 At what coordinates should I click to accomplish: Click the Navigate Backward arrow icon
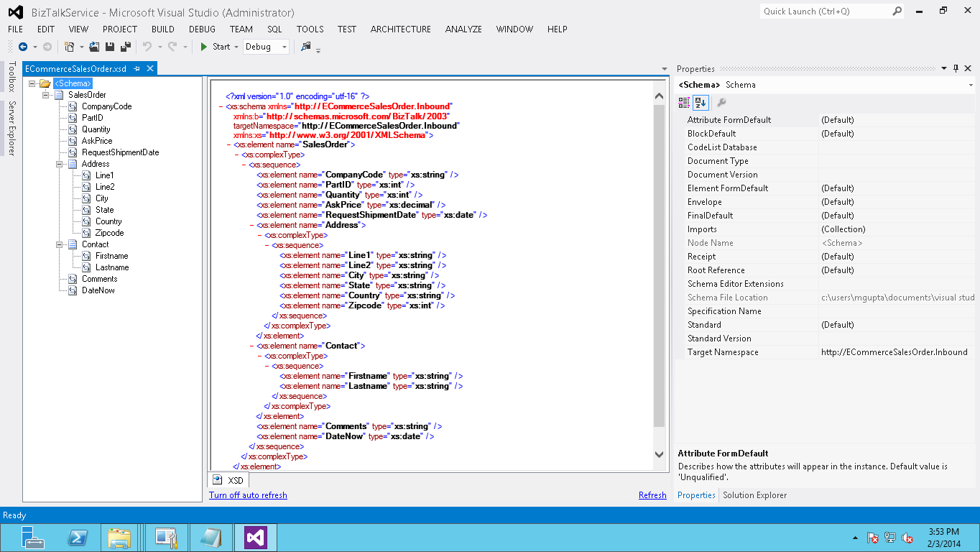click(x=23, y=47)
